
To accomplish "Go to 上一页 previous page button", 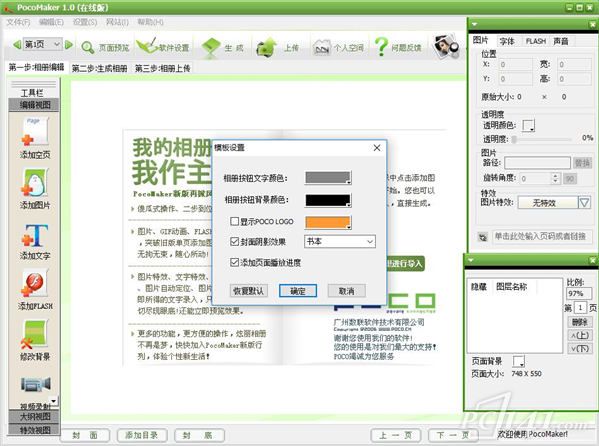I will pyautogui.click(x=395, y=435).
